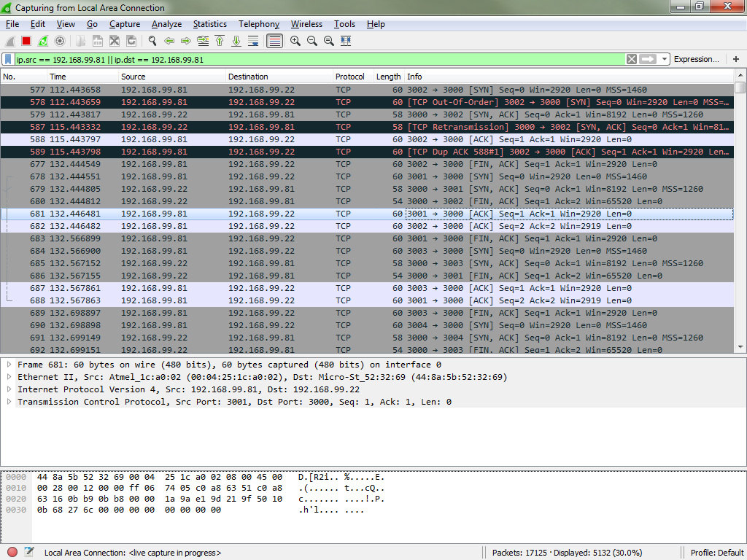The width and height of the screenshot is (747, 560).
Task: Restart the current capture
Action: tap(43, 42)
